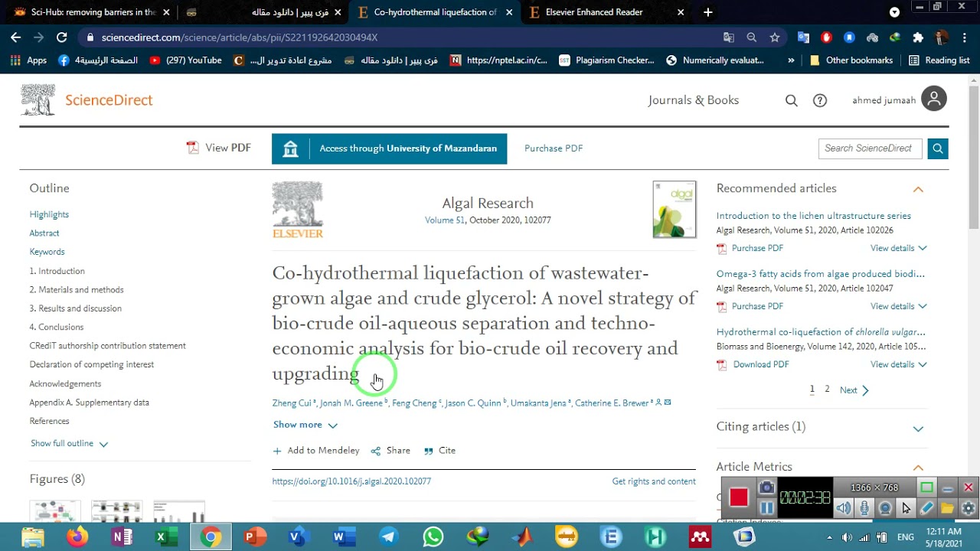
Task: Cite this article
Action: point(439,451)
